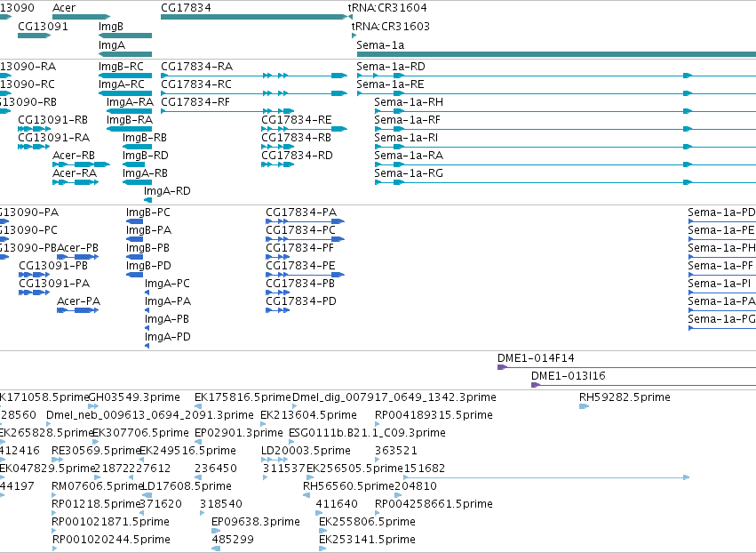Select protein label Sema-1a-PI
This screenshot has width=756, height=553.
720,284
